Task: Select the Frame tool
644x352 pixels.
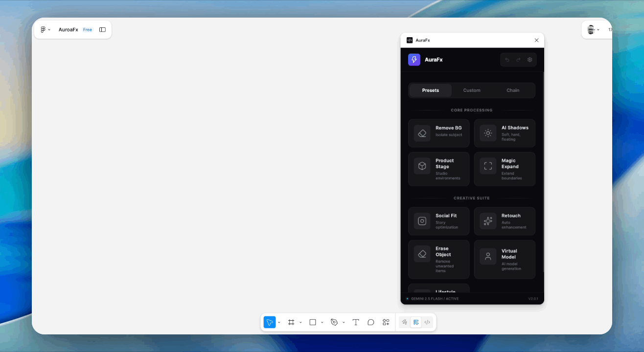Action: 291,322
